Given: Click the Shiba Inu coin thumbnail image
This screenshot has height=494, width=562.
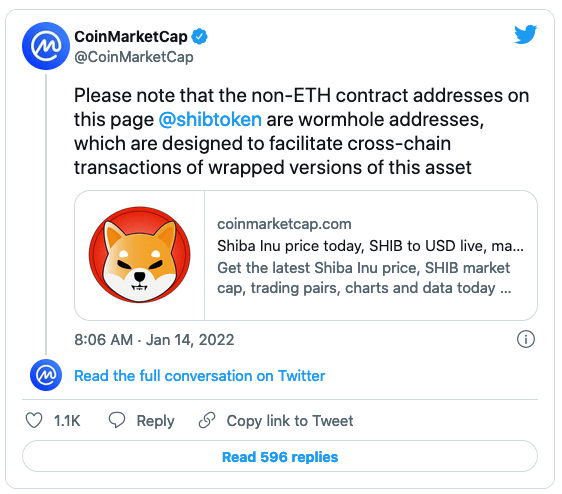Looking at the screenshot, I should coord(140,255).
